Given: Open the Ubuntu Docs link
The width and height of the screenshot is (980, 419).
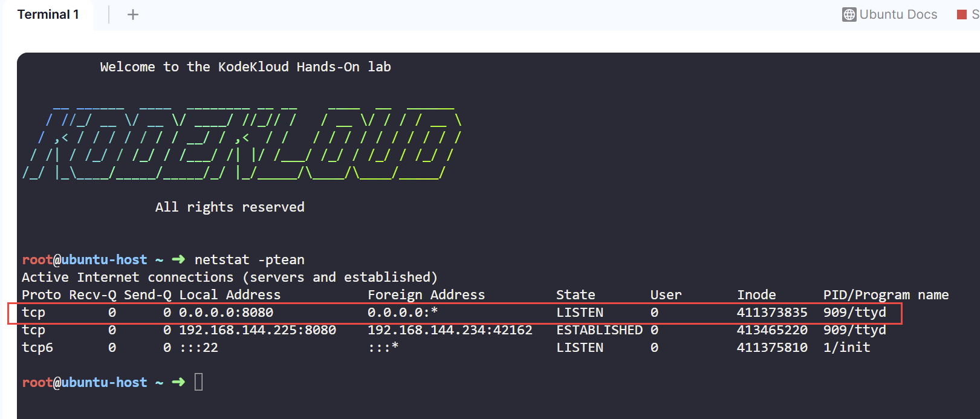Looking at the screenshot, I should point(890,15).
